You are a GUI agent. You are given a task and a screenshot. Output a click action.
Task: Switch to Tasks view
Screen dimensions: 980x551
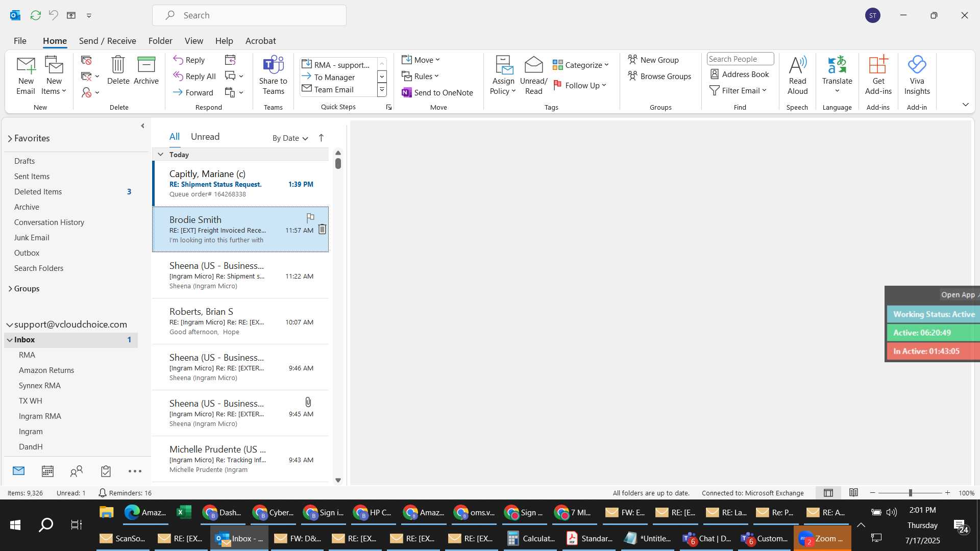(106, 471)
